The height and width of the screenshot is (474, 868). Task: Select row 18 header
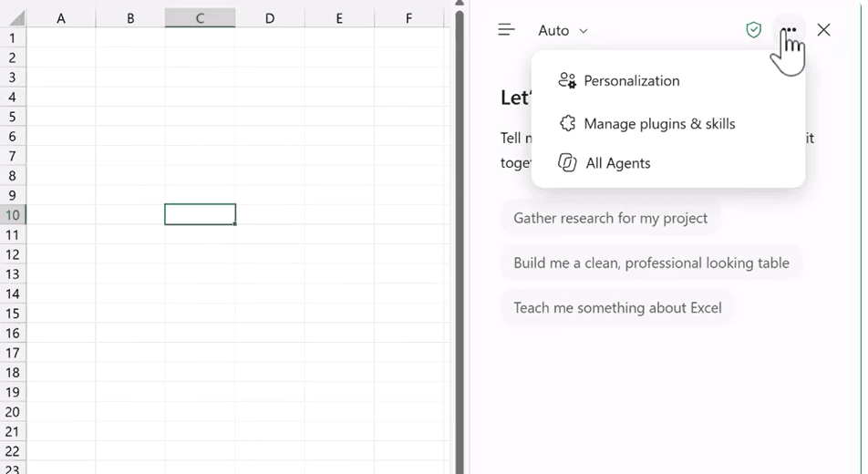[12, 373]
